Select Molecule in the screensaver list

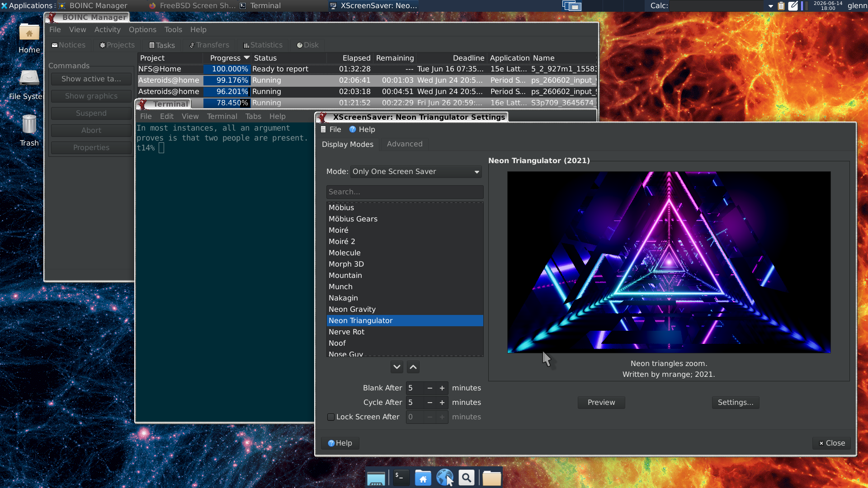click(405, 253)
